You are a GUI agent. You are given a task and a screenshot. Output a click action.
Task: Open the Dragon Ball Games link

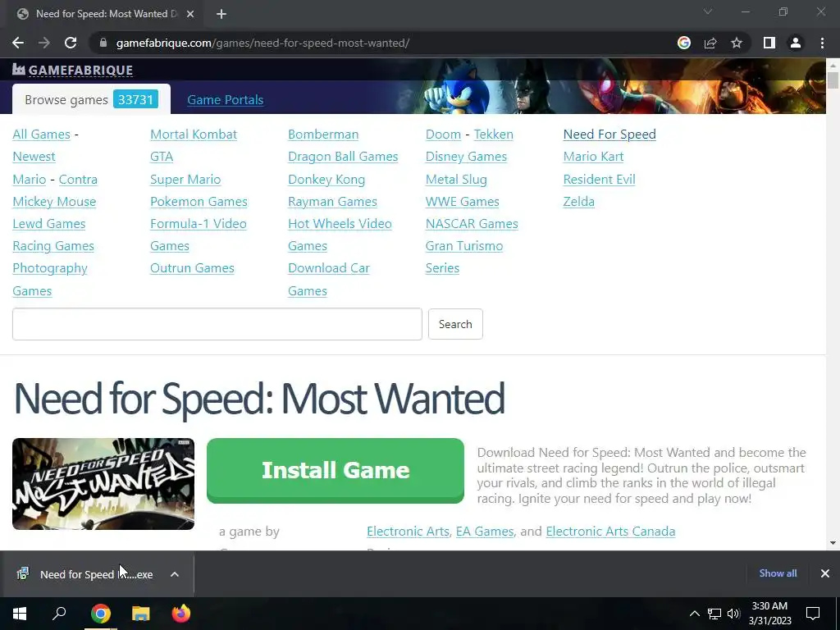[x=343, y=157]
